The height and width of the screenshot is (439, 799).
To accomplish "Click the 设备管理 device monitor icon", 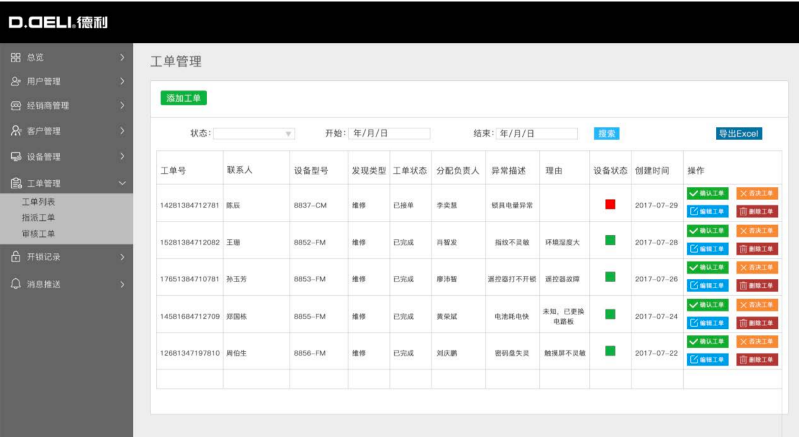I will point(16,156).
